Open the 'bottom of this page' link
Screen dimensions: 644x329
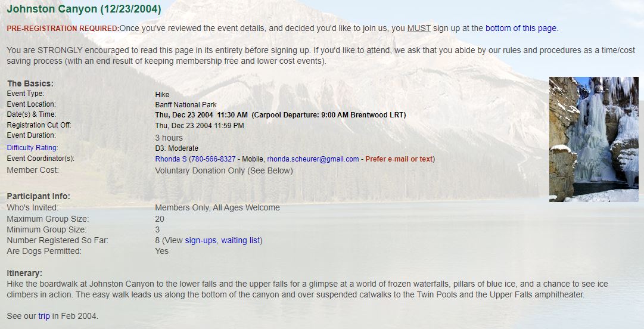[521, 29]
